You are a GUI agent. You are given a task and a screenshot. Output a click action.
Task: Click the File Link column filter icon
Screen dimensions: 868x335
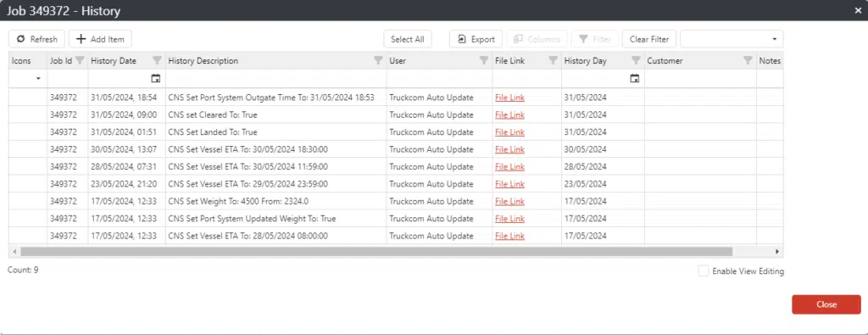pos(553,60)
